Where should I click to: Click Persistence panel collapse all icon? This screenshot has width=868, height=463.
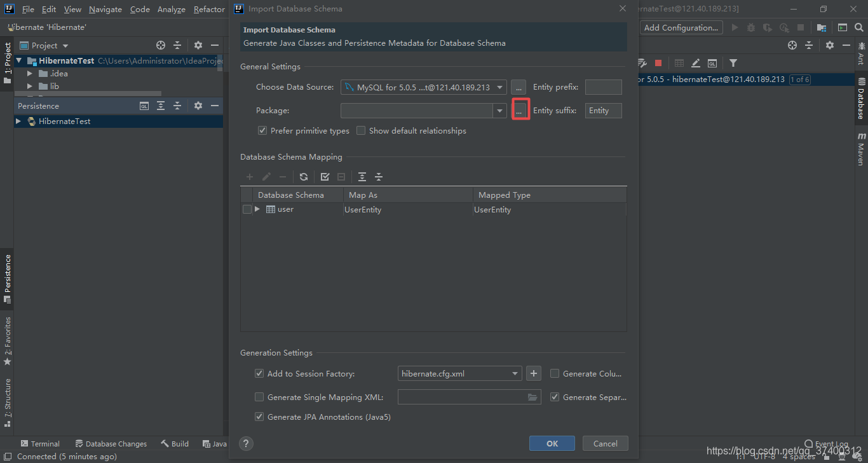point(177,106)
